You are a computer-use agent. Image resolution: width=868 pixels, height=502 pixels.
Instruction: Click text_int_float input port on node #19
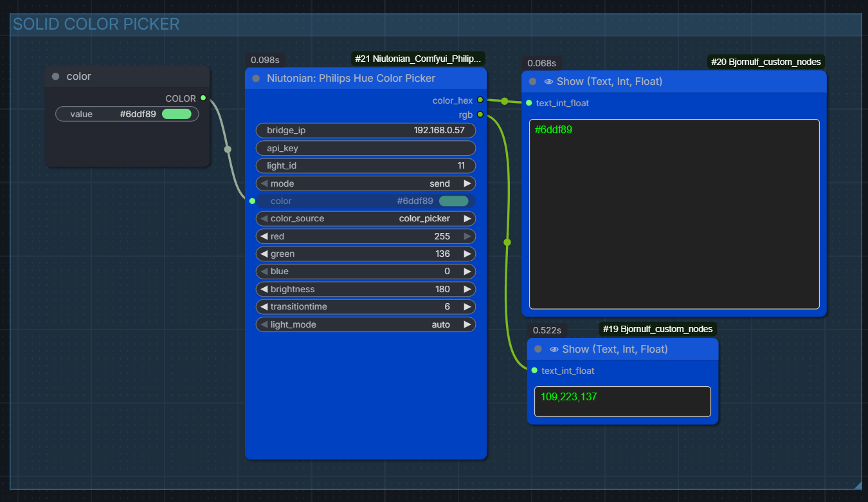[534, 370]
